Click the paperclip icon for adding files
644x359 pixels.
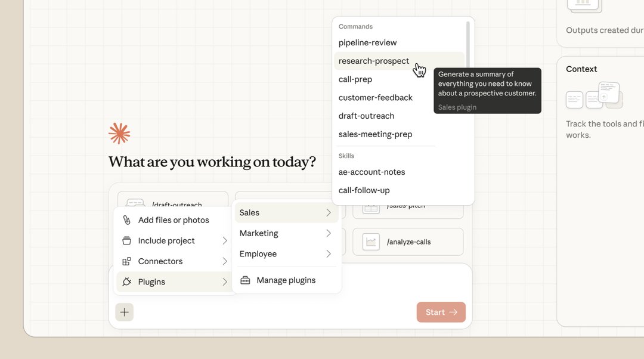(127, 220)
